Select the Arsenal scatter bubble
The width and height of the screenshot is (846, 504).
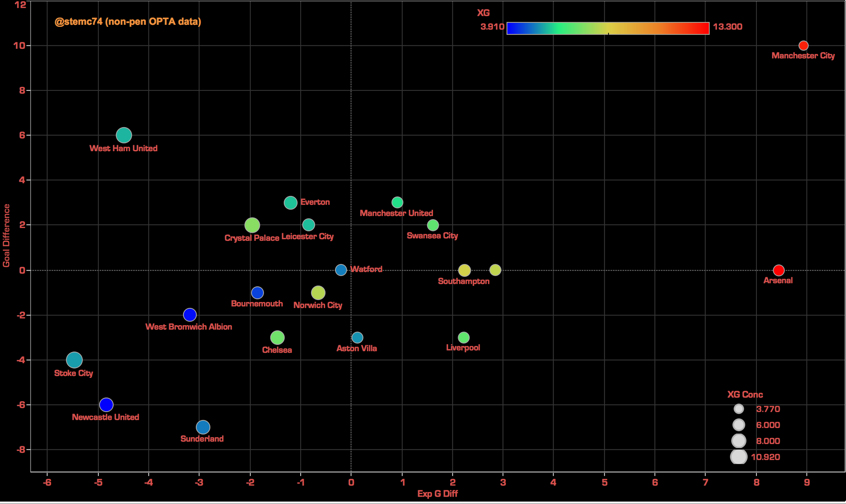tap(778, 270)
